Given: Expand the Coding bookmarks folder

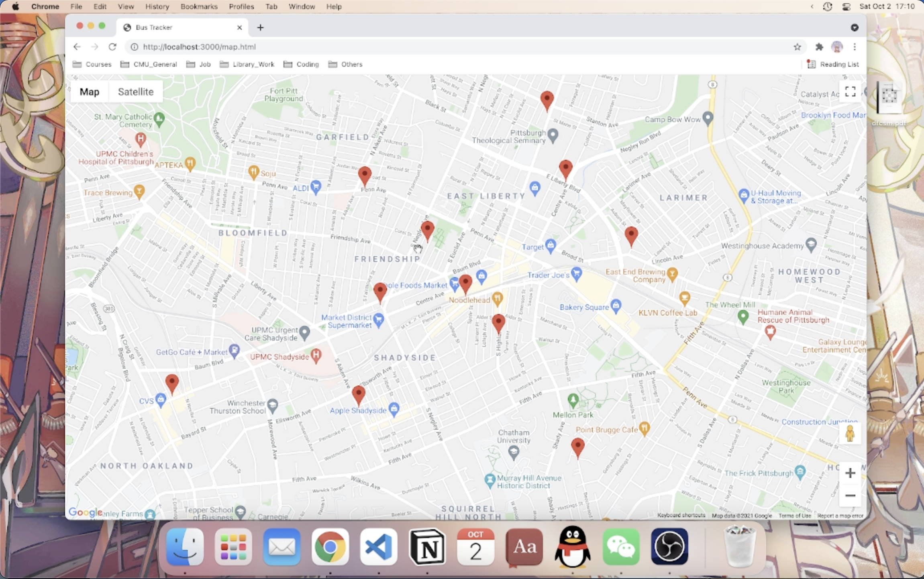Looking at the screenshot, I should click(x=301, y=64).
